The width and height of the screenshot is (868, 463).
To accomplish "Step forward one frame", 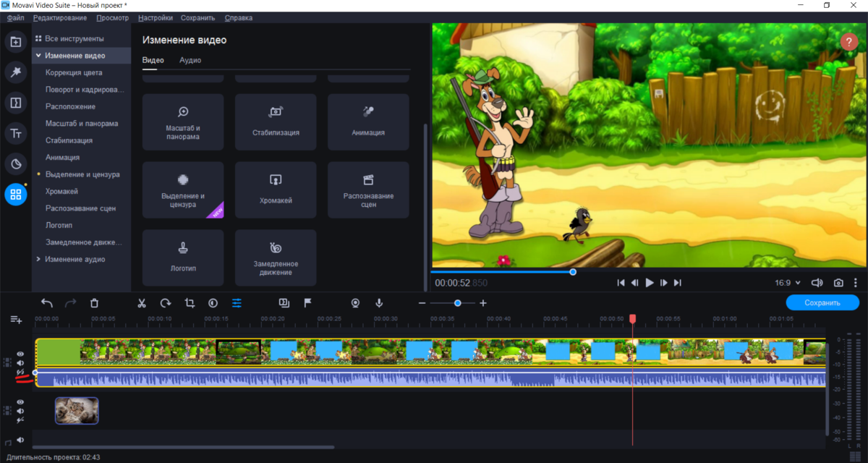I will coord(663,283).
